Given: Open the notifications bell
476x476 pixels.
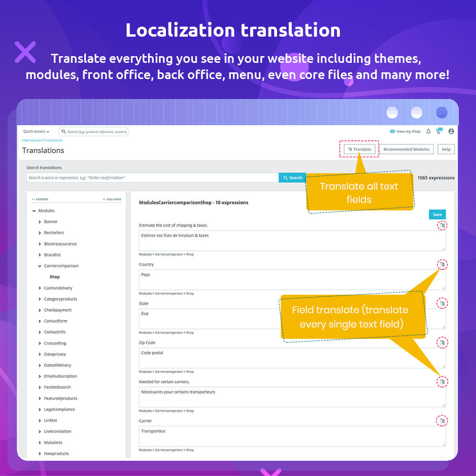Looking at the screenshot, I should coord(428,131).
